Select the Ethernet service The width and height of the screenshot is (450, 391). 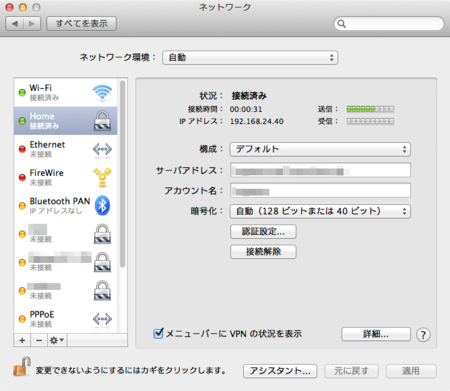66,149
